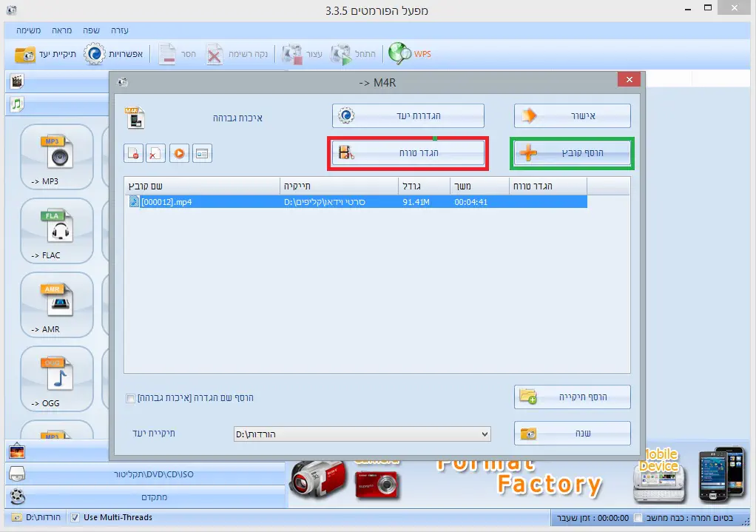The height and width of the screenshot is (532, 756).
Task: Expand the מתקדם (Advanced) category panel
Action: (x=148, y=496)
